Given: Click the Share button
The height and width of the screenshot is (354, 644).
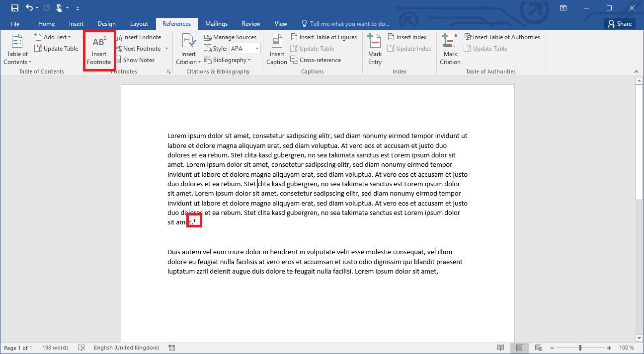Looking at the screenshot, I should pos(620,23).
